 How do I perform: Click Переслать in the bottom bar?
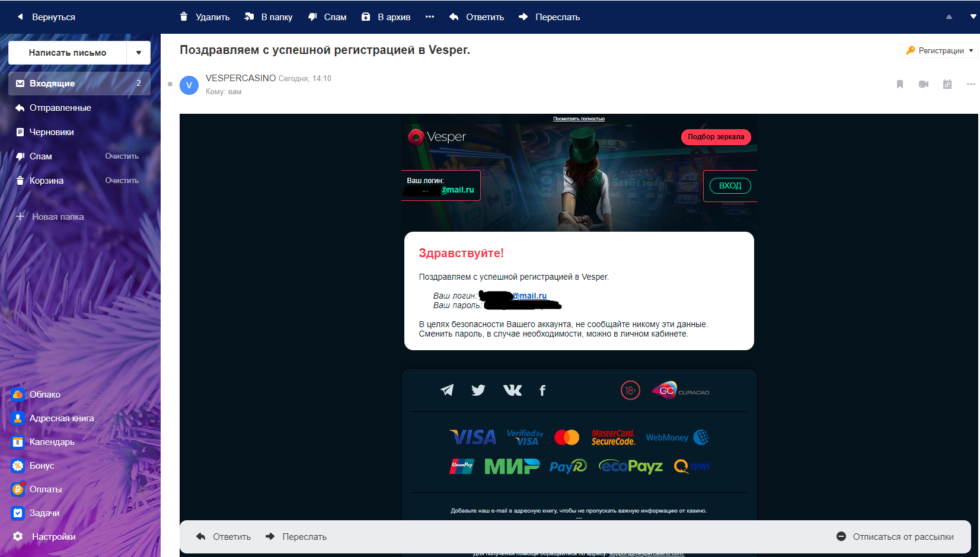[296, 537]
